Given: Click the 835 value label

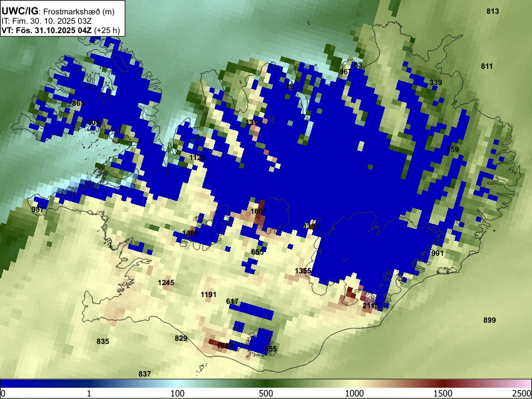Looking at the screenshot, I should [103, 341].
